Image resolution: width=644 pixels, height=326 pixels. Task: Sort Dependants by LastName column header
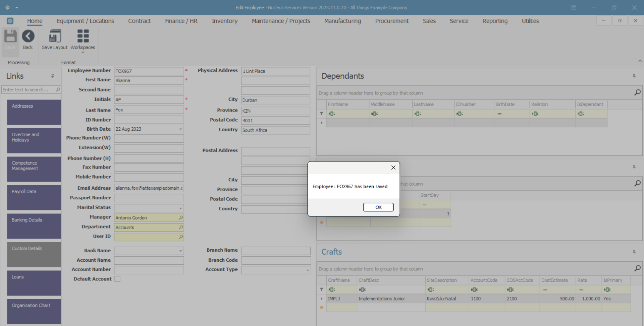[433, 104]
